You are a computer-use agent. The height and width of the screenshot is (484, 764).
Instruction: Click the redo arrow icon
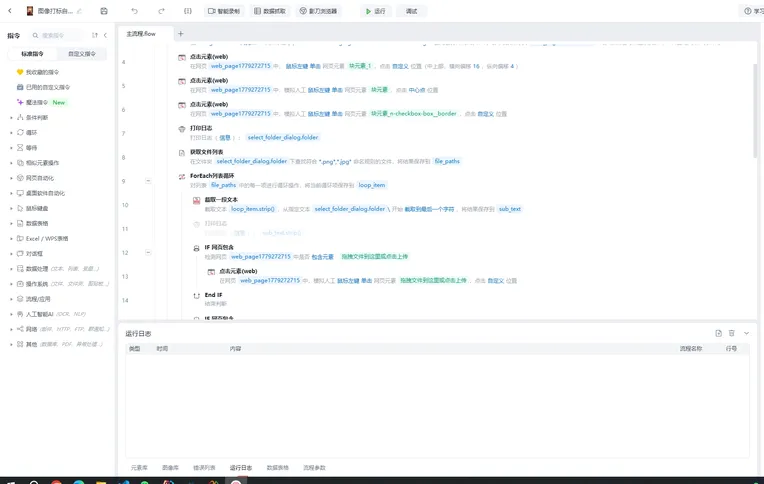[161, 11]
